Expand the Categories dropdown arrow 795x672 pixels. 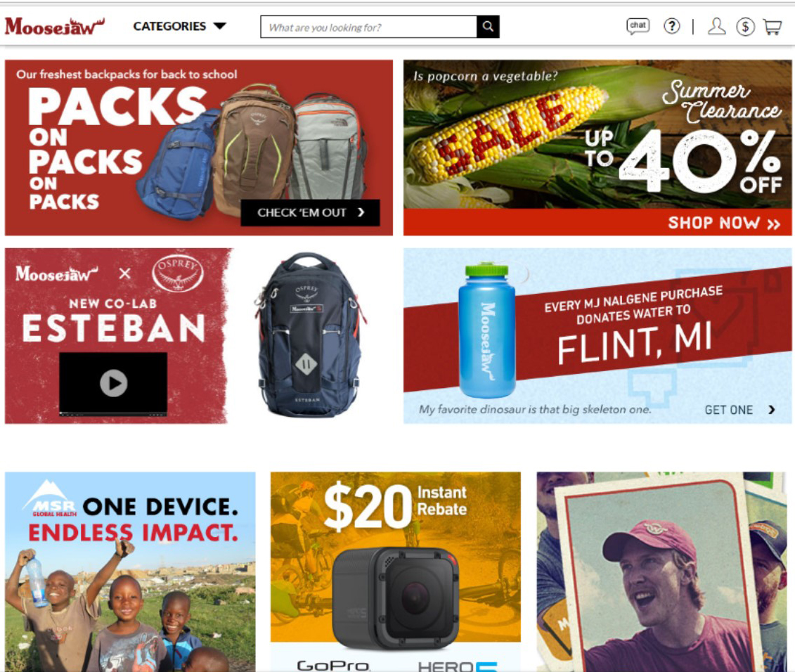point(219,26)
